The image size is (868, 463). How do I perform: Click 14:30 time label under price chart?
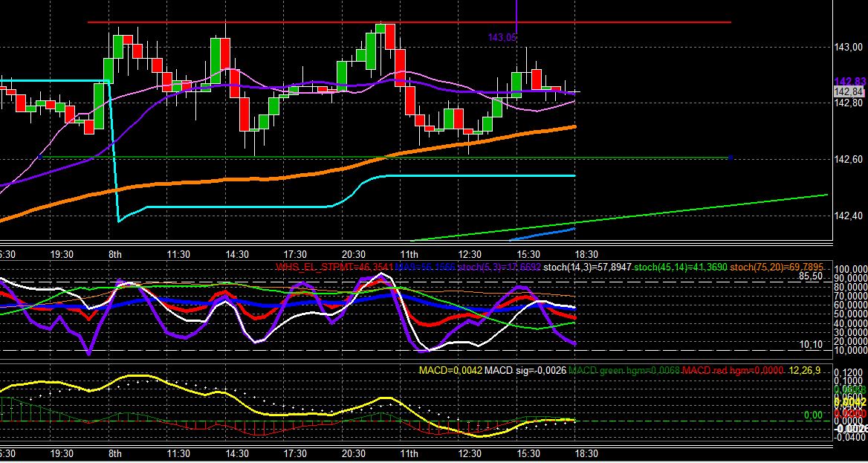(237, 254)
